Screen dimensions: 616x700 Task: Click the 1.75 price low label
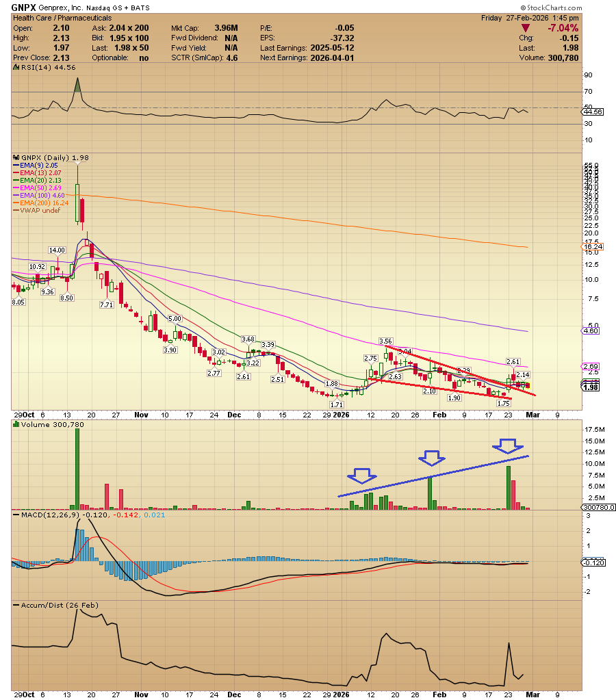coord(504,403)
